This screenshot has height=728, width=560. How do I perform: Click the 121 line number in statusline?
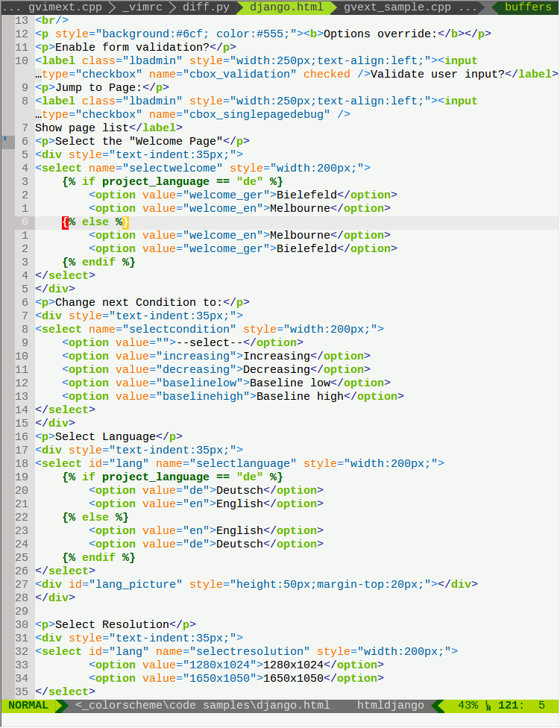point(512,706)
